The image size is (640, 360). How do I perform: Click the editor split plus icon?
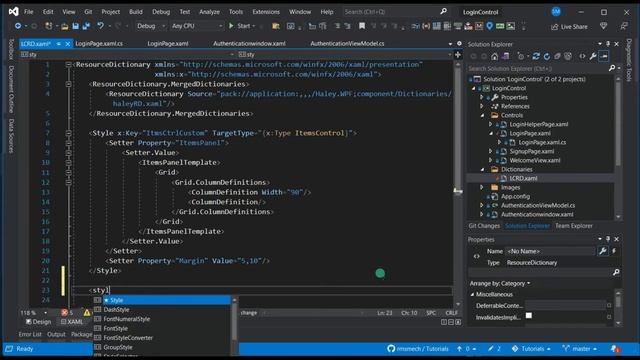click(x=458, y=54)
